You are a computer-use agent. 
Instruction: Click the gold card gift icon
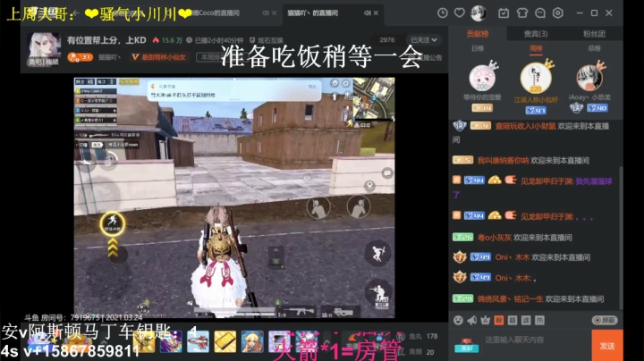click(225, 341)
